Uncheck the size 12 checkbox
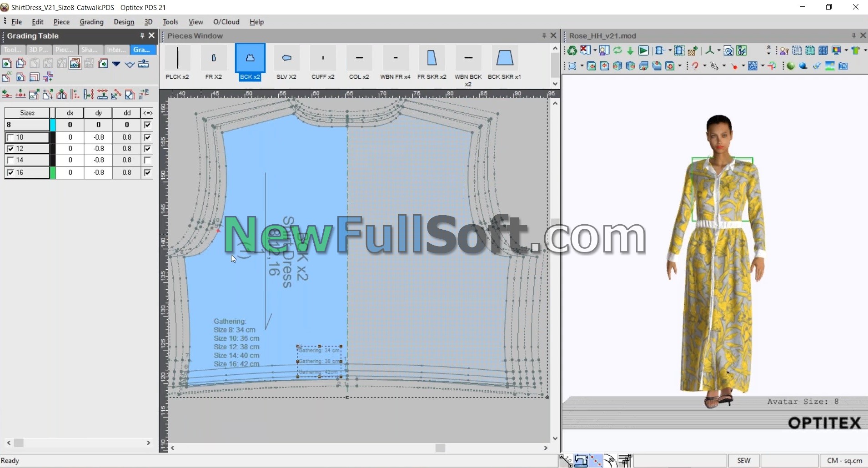 pos(10,149)
